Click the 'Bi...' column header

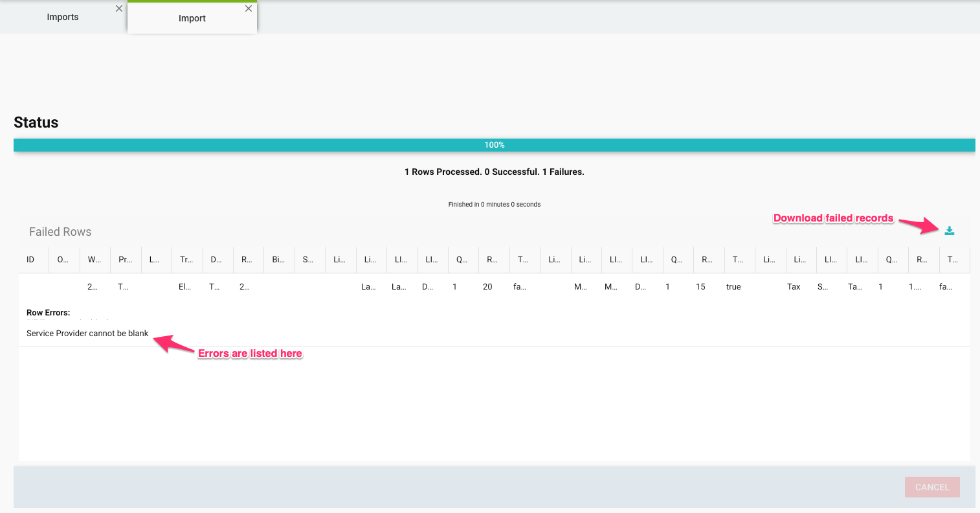279,259
